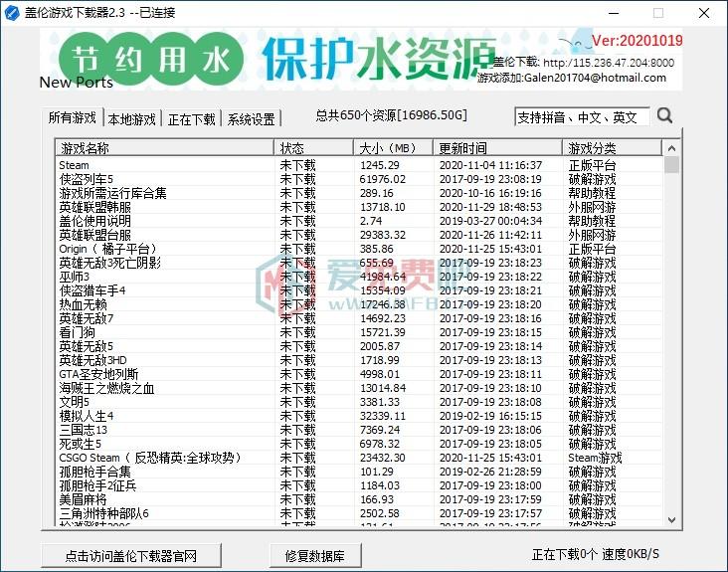Open the 正在下载 tab
This screenshot has width=728, height=572.
191,119
